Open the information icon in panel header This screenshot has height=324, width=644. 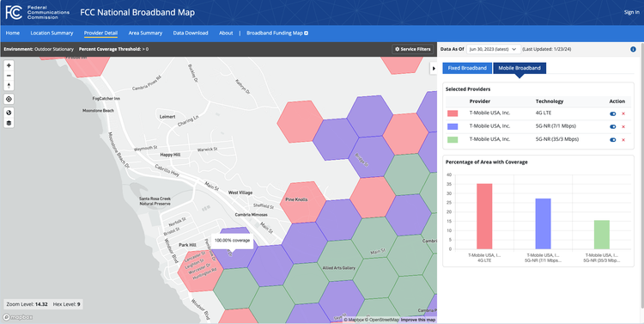[633, 49]
